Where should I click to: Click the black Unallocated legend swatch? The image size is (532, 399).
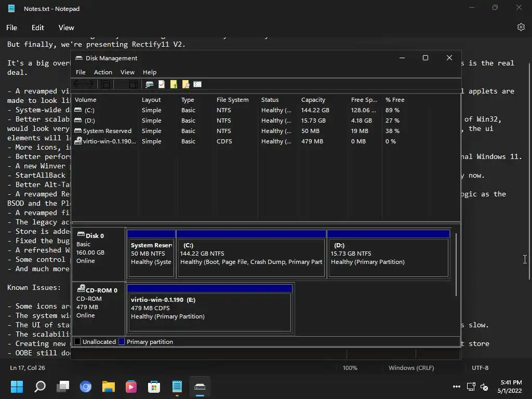point(77,341)
